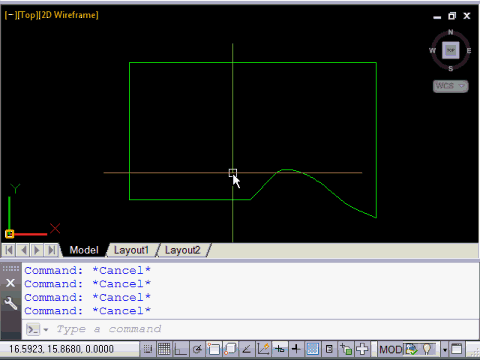Viewport: 480px width, 360px height.
Task: Toggle Snap Mode in status bar
Action: [x=148, y=349]
